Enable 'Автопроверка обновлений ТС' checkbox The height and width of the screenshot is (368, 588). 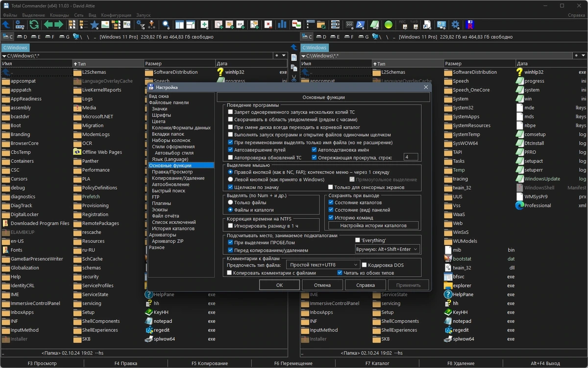231,158
